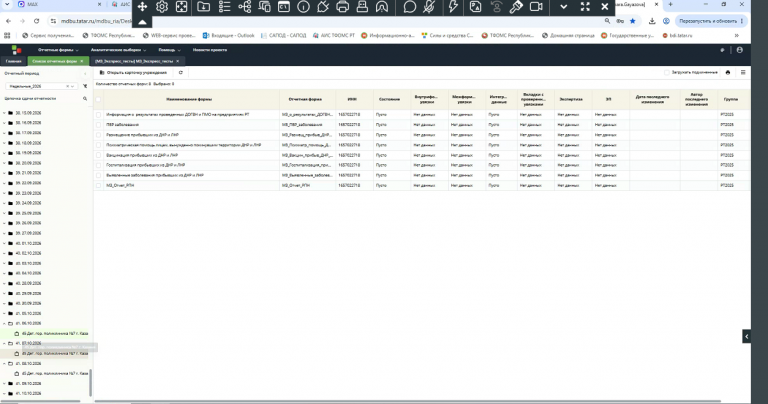The image size is (768, 404).
Task: Check the row ПВР заболевания
Action: click(98, 125)
